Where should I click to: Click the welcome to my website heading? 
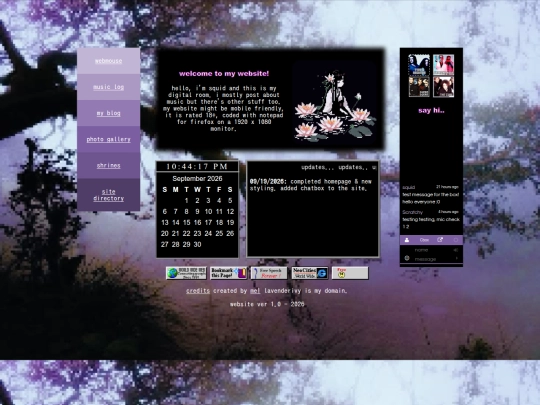[x=224, y=73]
